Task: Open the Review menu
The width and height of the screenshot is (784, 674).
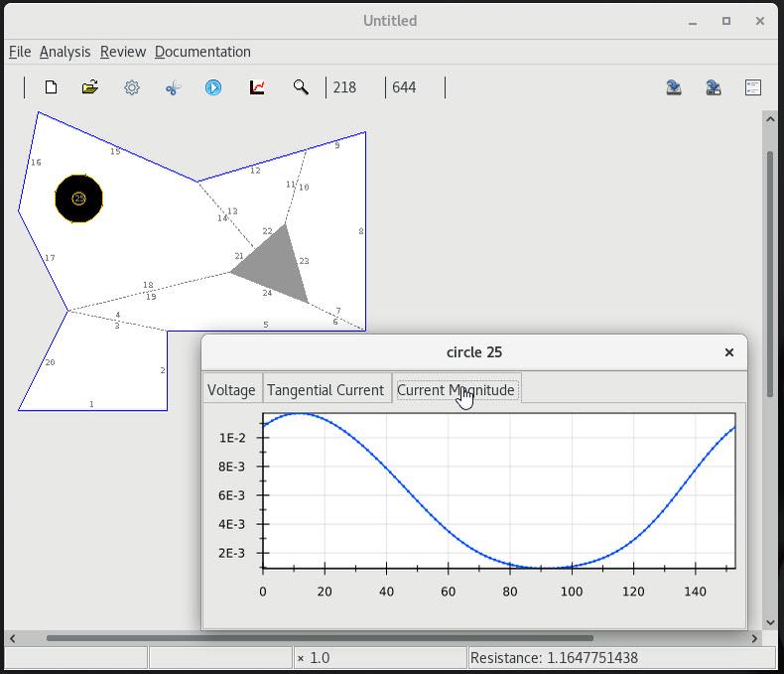Action: pyautogui.click(x=123, y=52)
